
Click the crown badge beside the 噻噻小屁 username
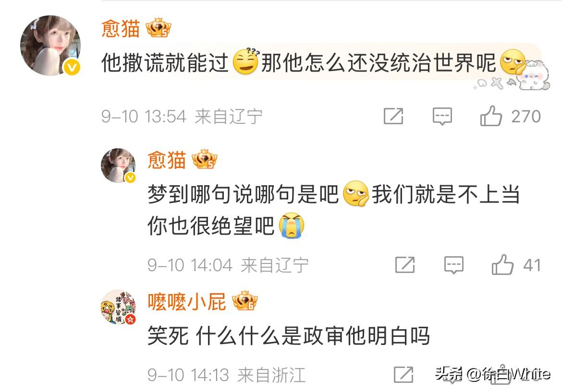pos(245,301)
